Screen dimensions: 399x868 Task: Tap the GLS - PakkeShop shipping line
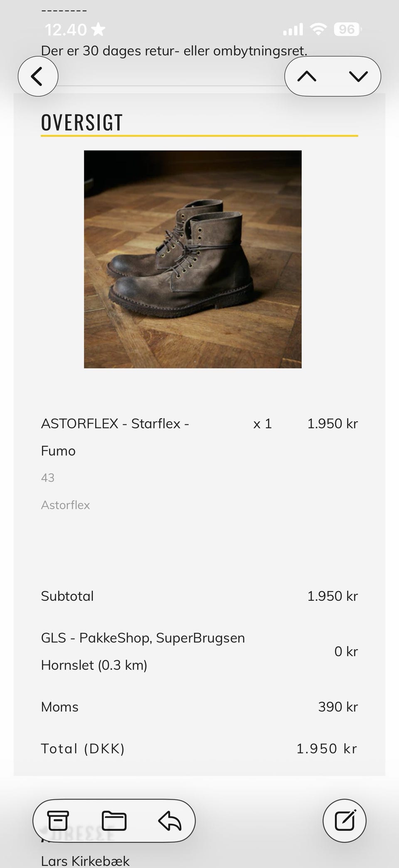pos(143,638)
